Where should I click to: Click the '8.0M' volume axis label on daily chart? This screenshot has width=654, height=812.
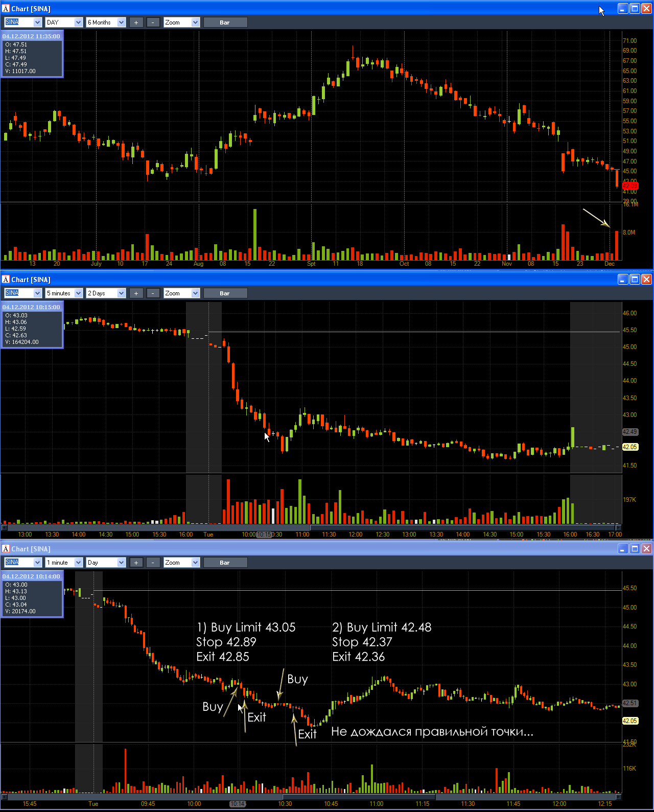tap(629, 233)
